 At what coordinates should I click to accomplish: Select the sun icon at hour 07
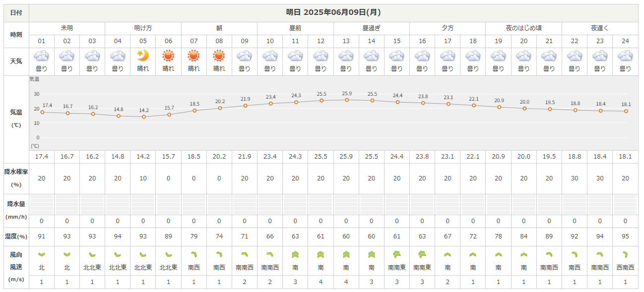193,56
